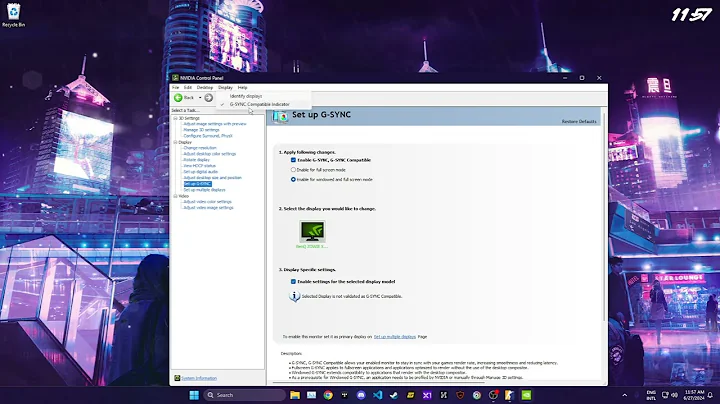The image size is (720, 404).
Task: Collapse the Video tree node
Action: point(175,196)
